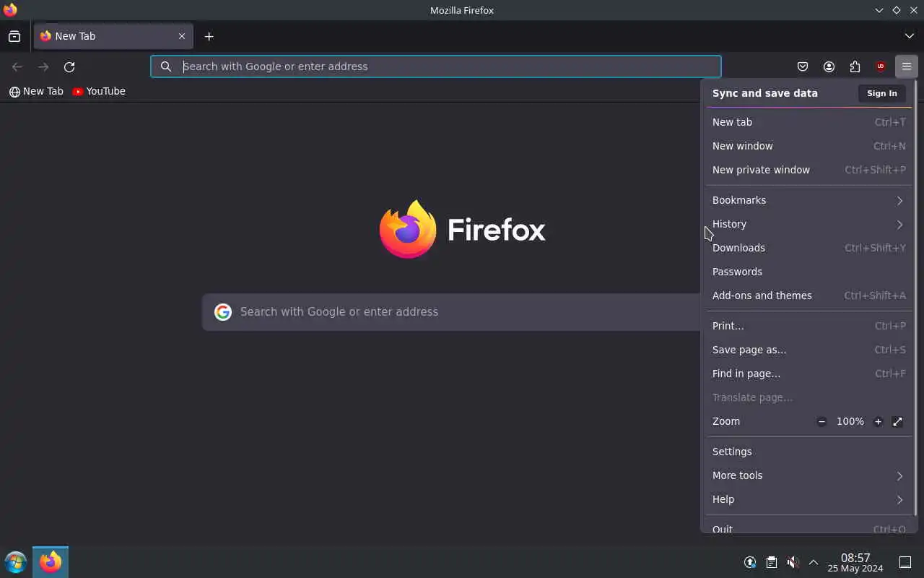The width and height of the screenshot is (924, 578).
Task: Select New tab menu entry
Action: click(808, 122)
